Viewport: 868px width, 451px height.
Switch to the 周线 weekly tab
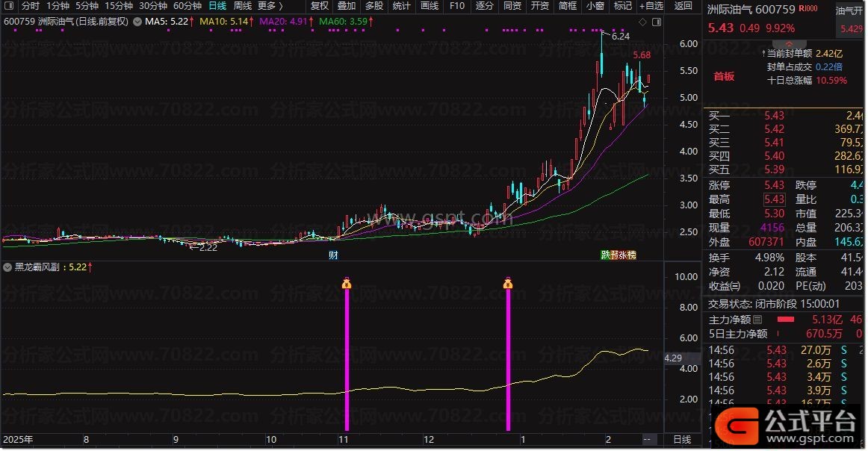click(243, 6)
